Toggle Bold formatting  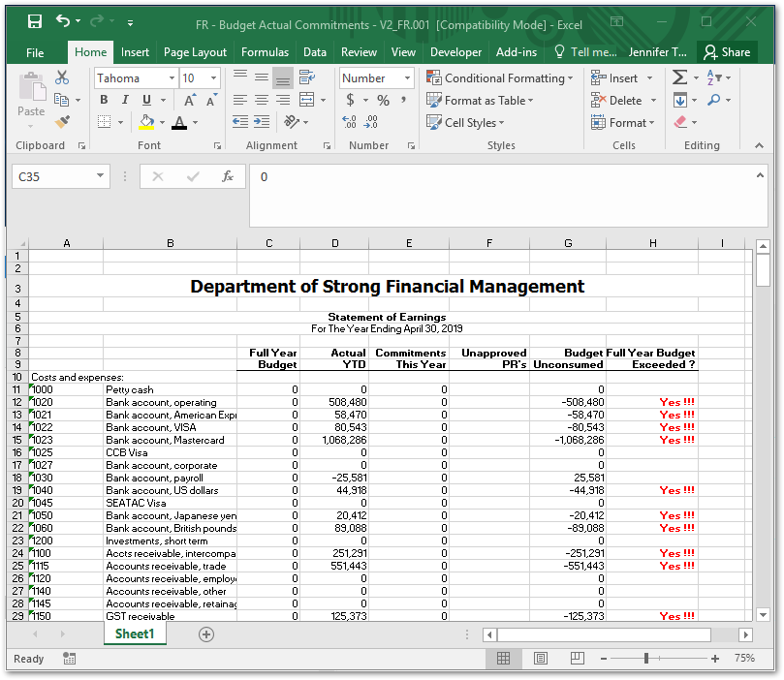click(104, 100)
